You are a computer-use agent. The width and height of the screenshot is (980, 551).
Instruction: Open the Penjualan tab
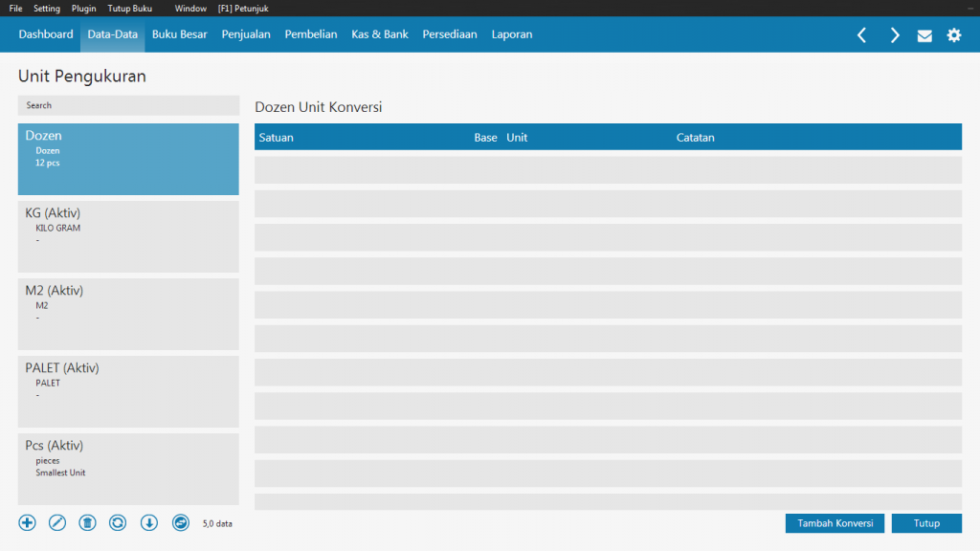click(x=246, y=34)
